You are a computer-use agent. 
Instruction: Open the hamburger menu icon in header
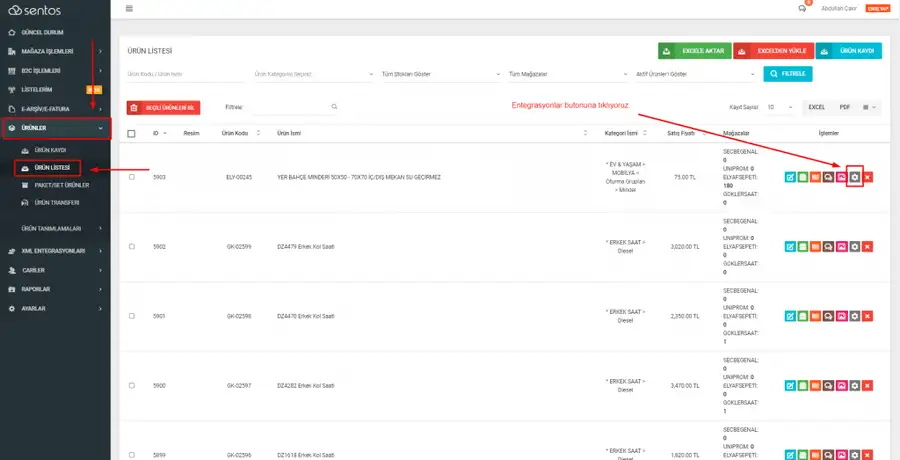click(x=129, y=9)
